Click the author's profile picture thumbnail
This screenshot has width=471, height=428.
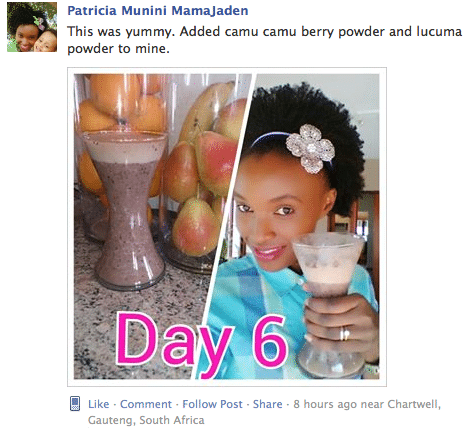(x=32, y=27)
